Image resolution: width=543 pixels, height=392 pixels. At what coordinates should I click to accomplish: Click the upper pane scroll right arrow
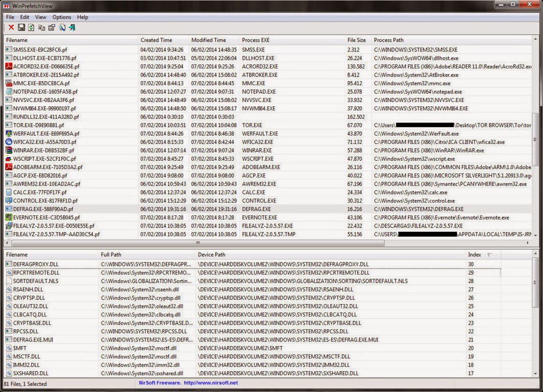coord(528,243)
